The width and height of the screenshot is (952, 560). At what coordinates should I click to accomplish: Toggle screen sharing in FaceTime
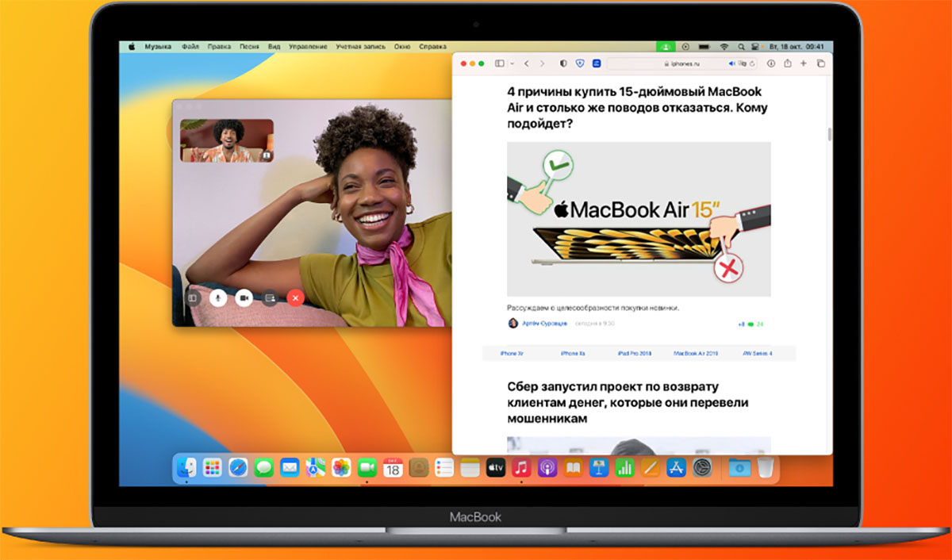pyautogui.click(x=270, y=297)
